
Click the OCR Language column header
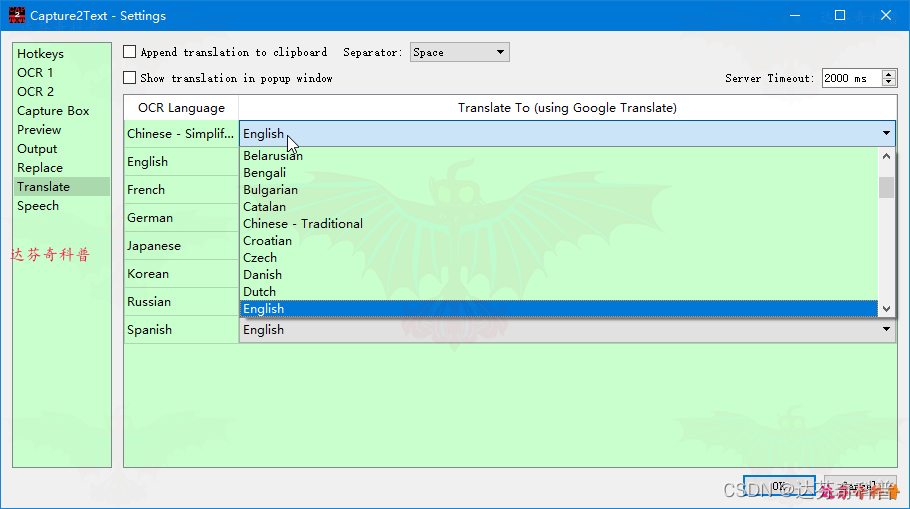pyautogui.click(x=181, y=108)
